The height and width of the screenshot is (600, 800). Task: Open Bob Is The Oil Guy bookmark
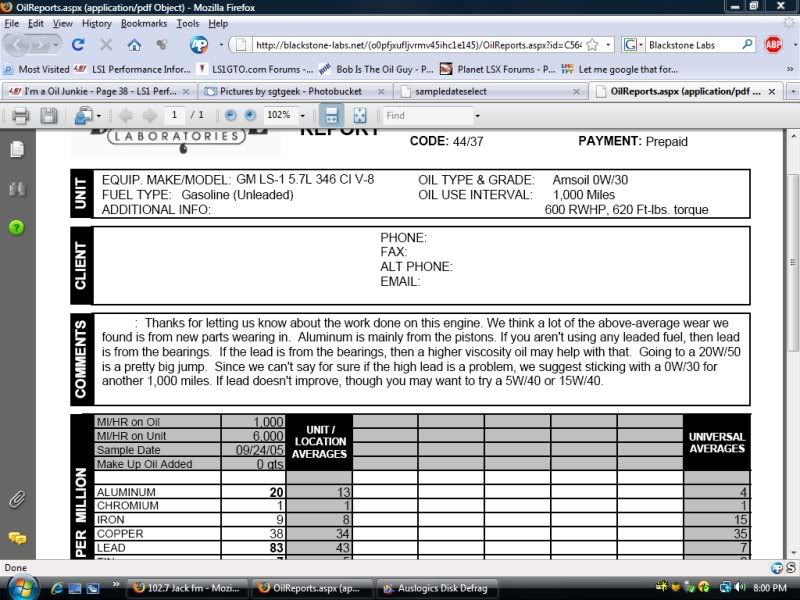(x=376, y=69)
